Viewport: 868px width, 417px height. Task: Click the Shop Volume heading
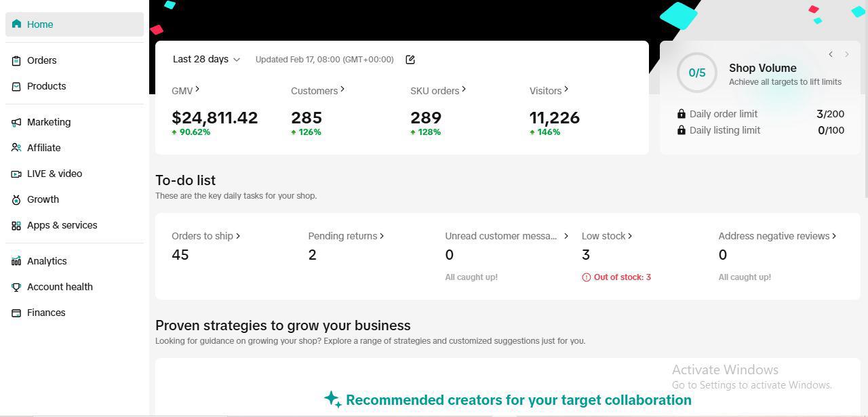(x=762, y=68)
